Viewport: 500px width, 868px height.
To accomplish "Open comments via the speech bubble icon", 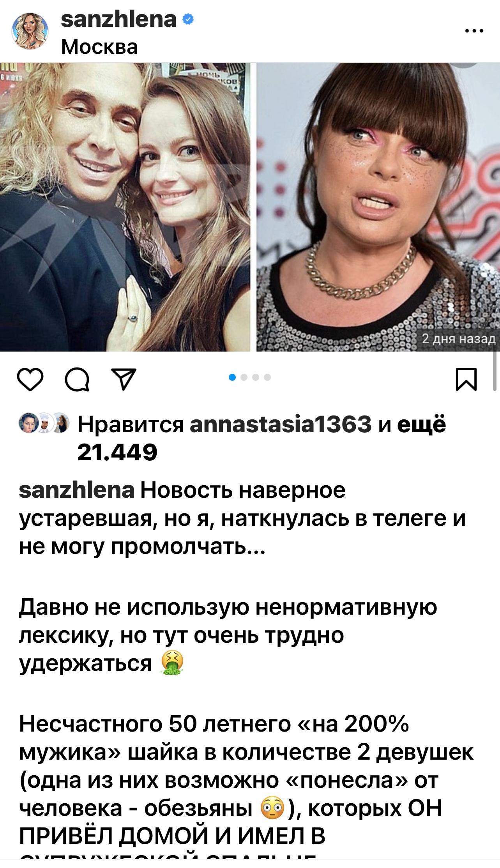I will 77,379.
